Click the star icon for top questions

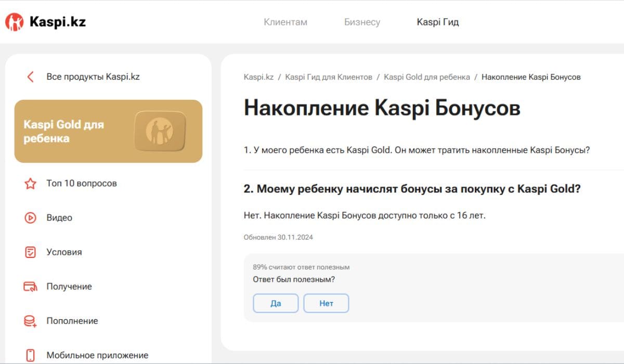[x=30, y=184]
